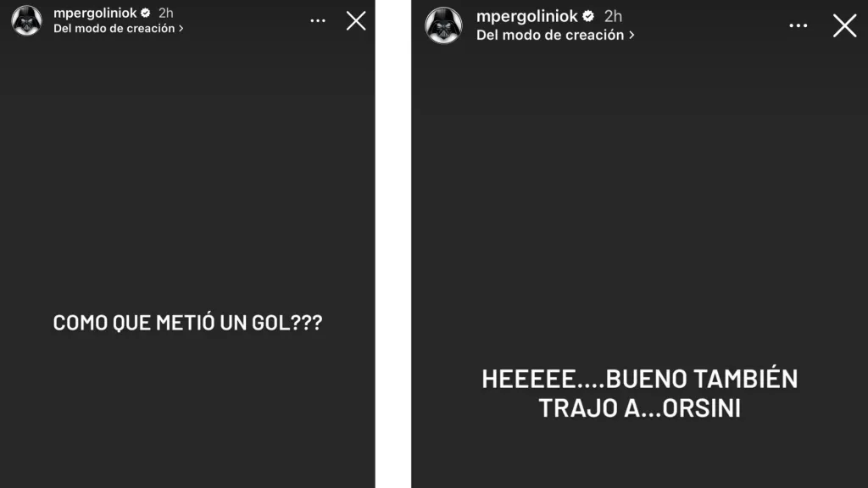This screenshot has height=488, width=868.
Task: Tap the left story's empty dark background
Action: 187,166
